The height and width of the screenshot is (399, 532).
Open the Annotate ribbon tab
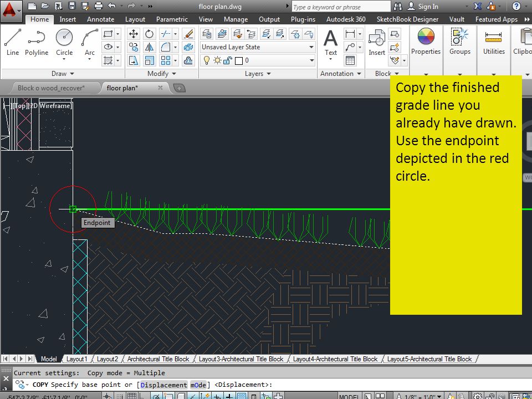coord(100,19)
